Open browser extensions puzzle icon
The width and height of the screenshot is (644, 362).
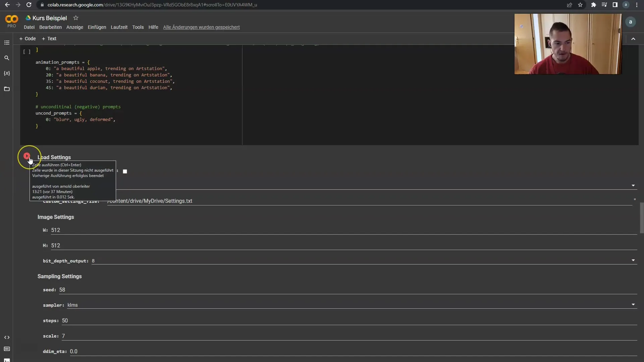[594, 5]
